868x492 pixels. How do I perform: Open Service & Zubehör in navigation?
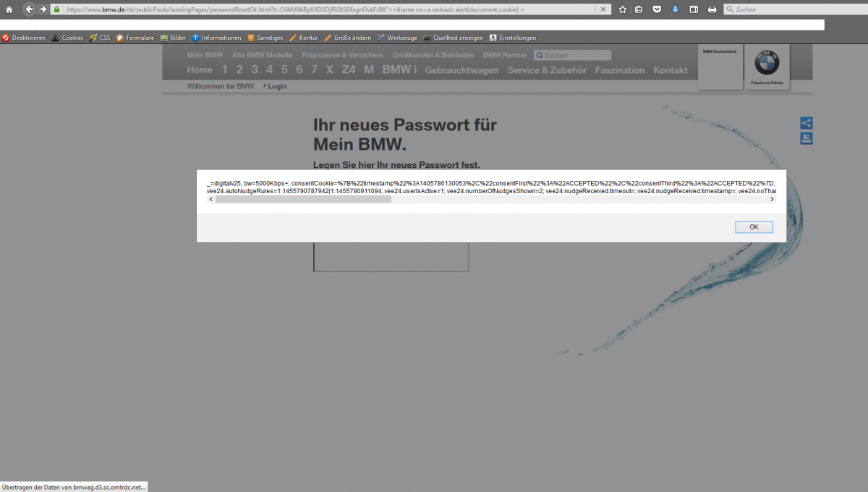547,70
